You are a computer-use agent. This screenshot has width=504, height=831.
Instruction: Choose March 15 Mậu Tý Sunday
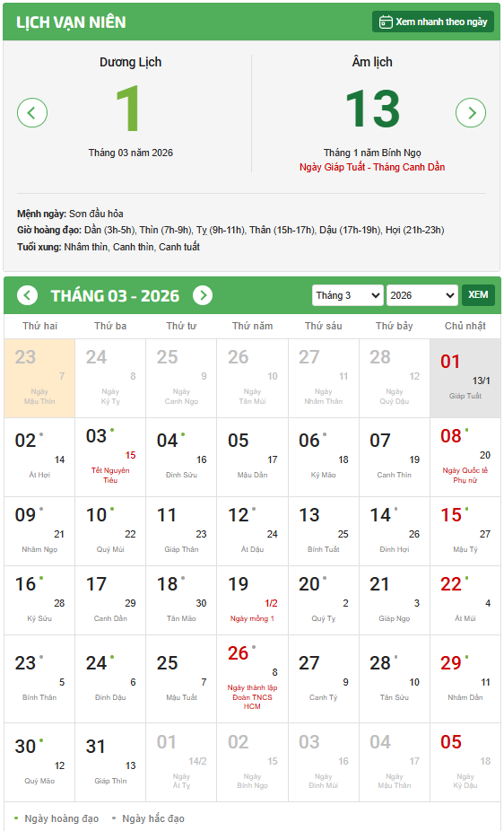pos(465,531)
